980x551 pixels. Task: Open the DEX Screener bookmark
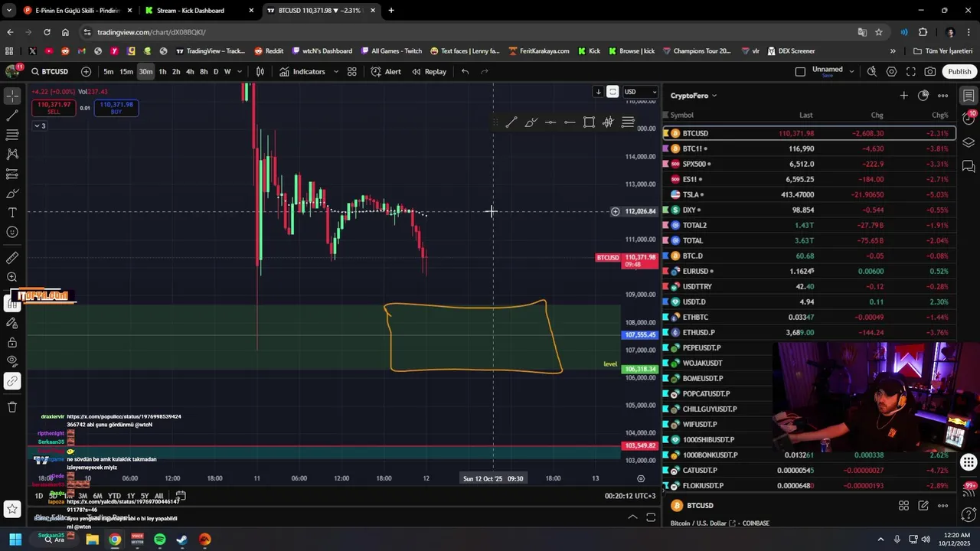pos(791,51)
